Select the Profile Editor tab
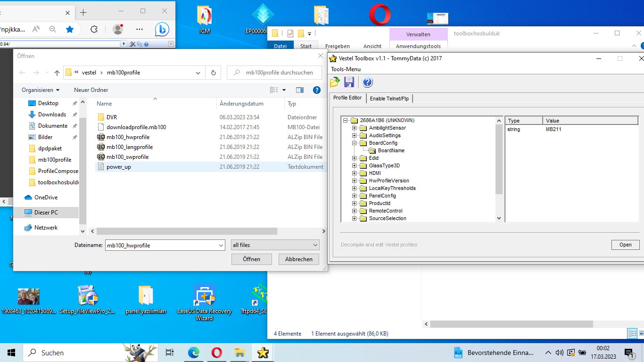The height and width of the screenshot is (362, 644). (x=347, y=98)
